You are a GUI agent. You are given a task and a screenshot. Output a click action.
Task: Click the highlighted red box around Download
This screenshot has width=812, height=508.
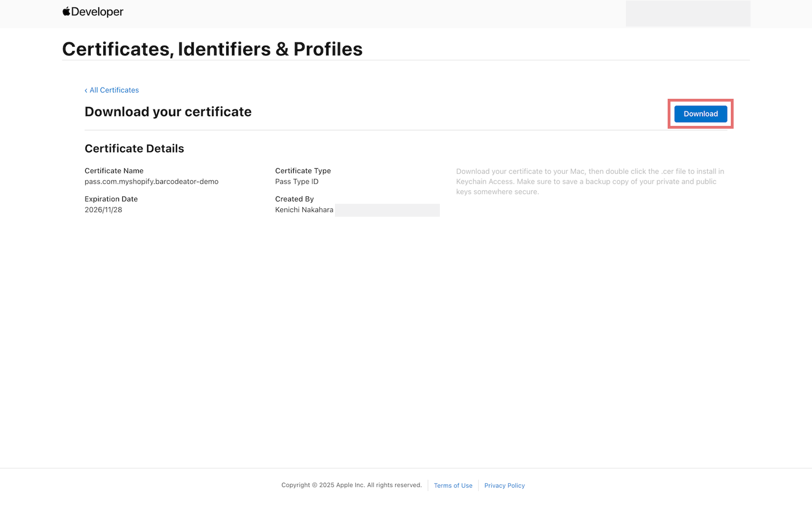pos(700,102)
